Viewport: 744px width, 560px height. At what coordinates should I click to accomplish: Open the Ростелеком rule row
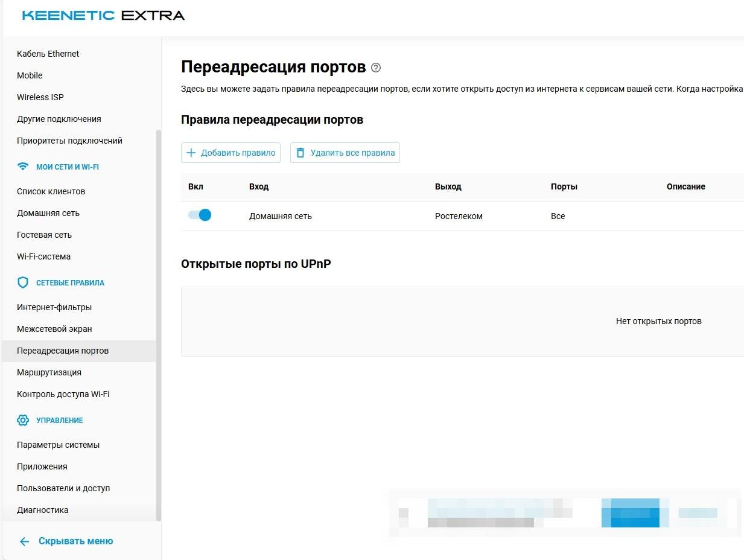[459, 216]
